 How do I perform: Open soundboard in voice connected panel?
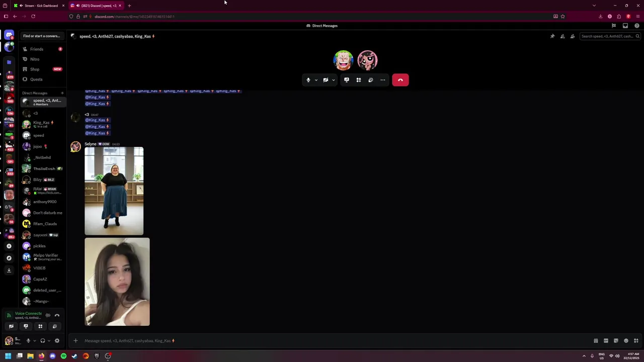[55, 326]
